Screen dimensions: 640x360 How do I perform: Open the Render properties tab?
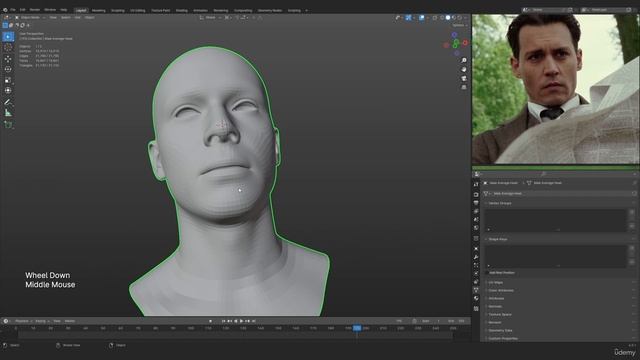point(476,195)
